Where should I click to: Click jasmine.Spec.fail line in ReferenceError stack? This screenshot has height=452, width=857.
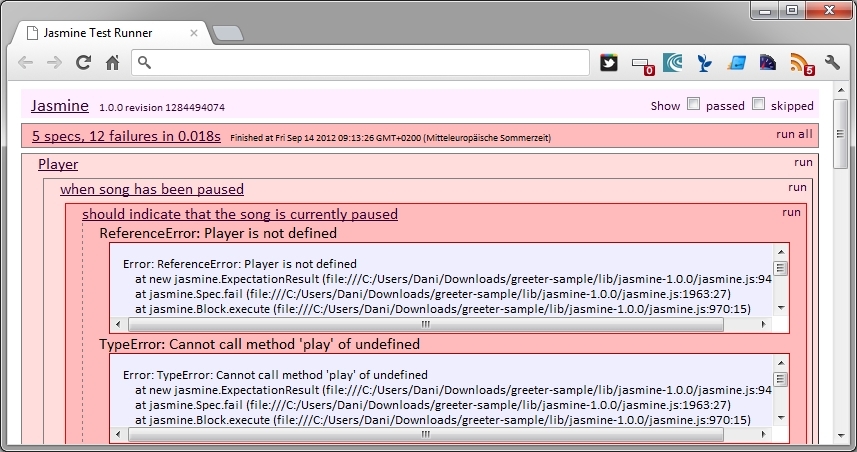(x=433, y=294)
